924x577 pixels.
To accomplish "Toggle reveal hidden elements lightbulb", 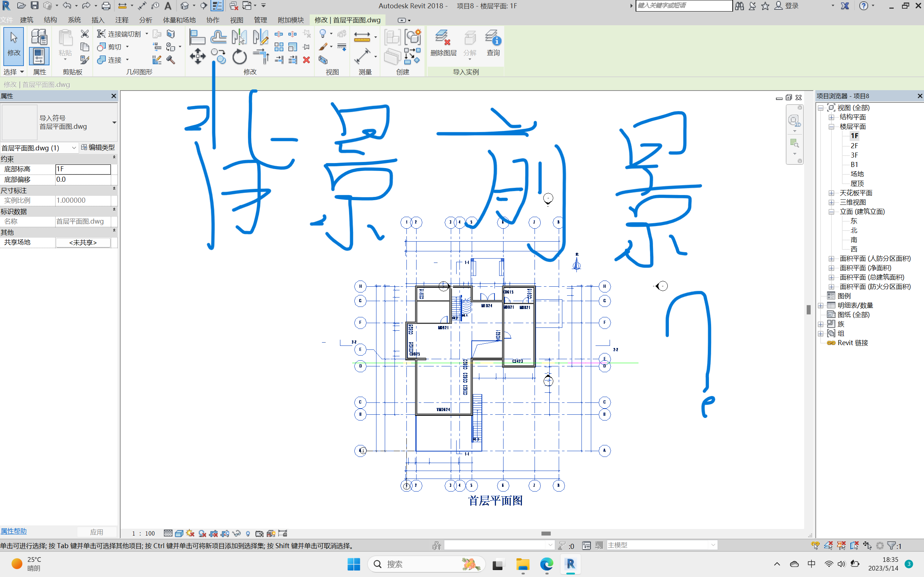I will [248, 533].
